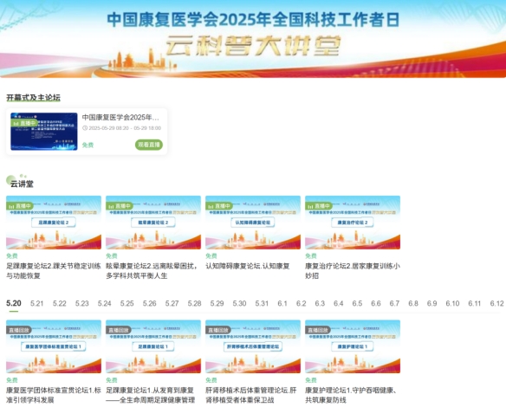This screenshot has width=506, height=420.
Task: Click the 直播中 badge on 眩晕康复论坛 2
Action: coord(120,206)
